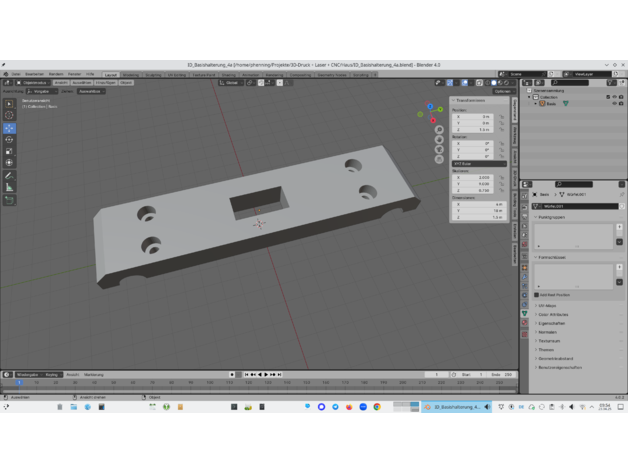
Task: Toggle visibility of Collection in the outliner
Action: (x=614, y=97)
